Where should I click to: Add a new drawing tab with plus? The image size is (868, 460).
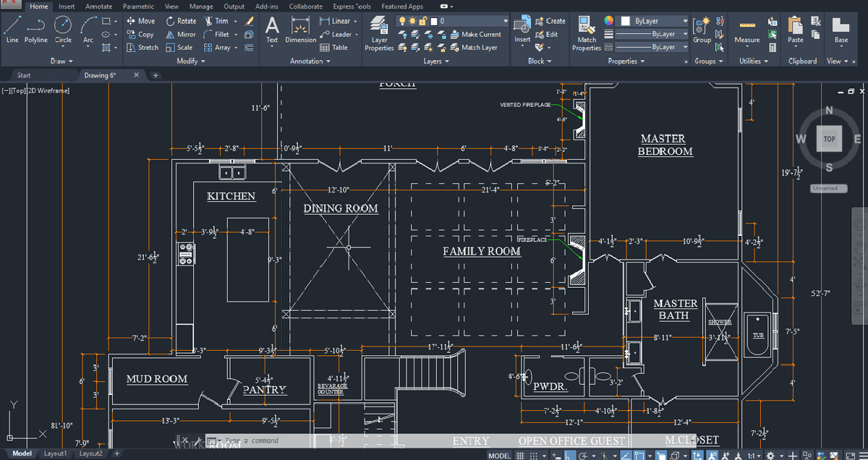pyautogui.click(x=156, y=75)
